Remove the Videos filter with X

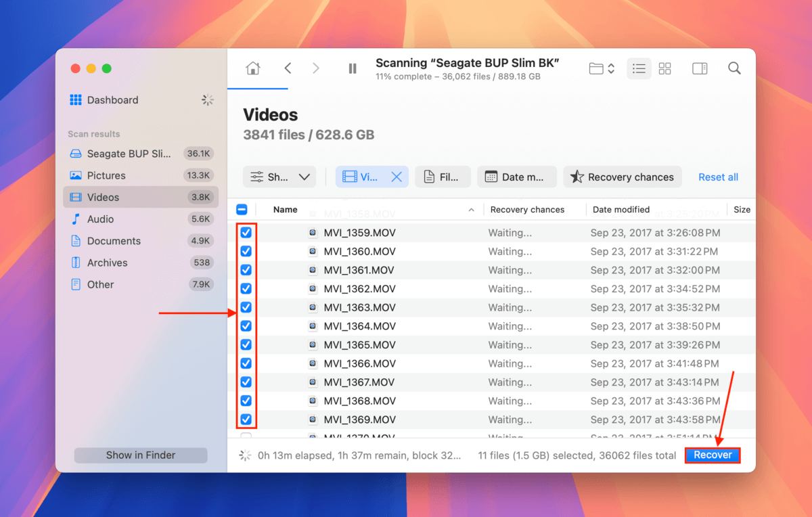(x=397, y=177)
